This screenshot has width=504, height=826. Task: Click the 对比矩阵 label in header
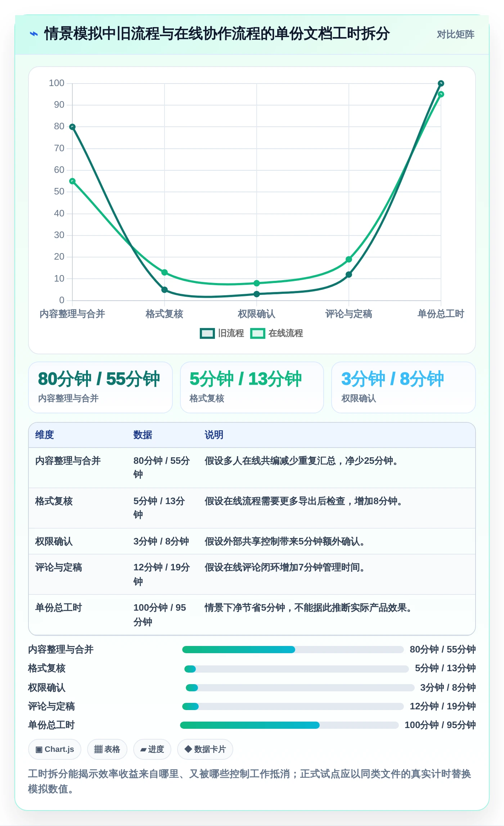click(455, 35)
